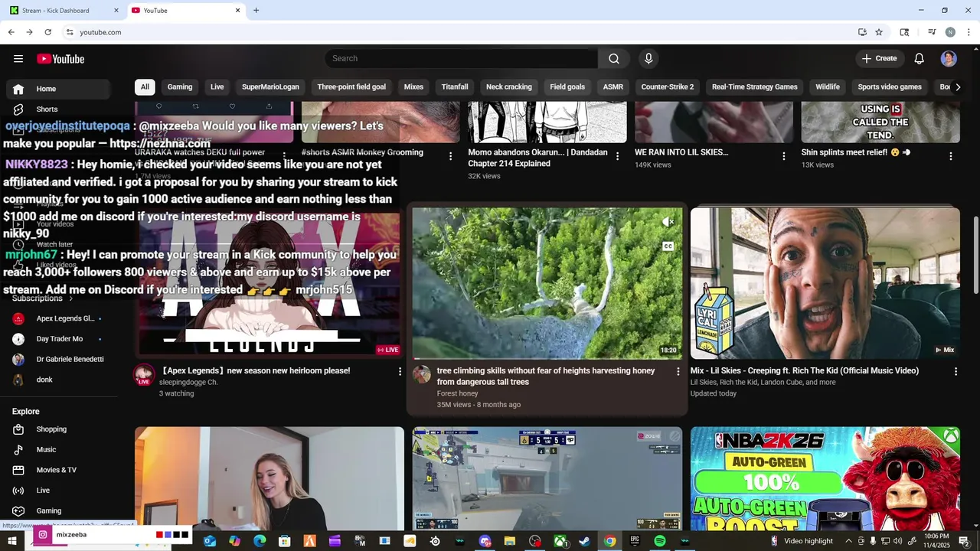Select the Gaming filter chip
The height and width of the screenshot is (551, 980).
click(180, 86)
